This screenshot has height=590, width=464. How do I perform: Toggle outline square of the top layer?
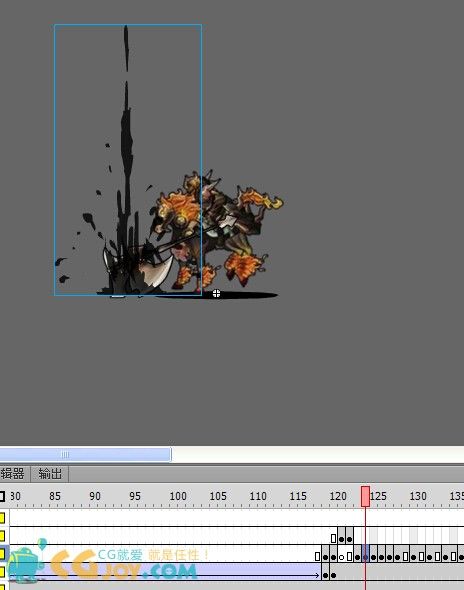pyautogui.click(x=2, y=518)
